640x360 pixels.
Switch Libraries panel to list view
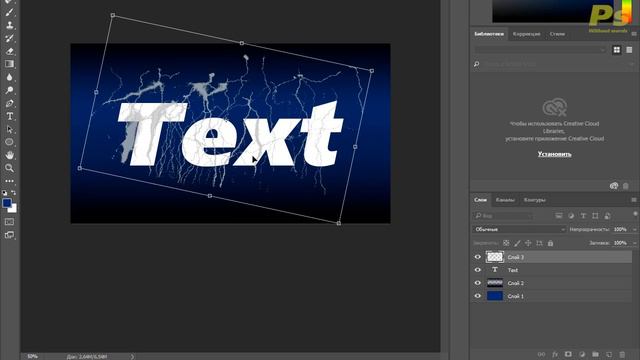coord(629,50)
